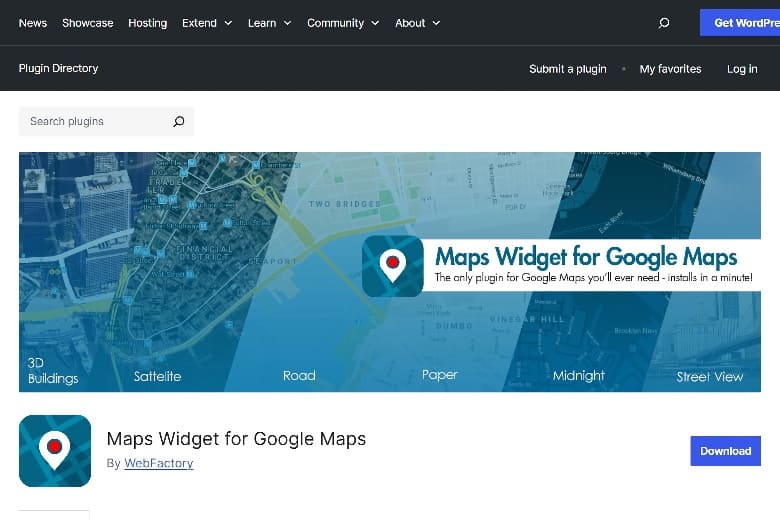Click the Sattelite label on banner

point(157,376)
